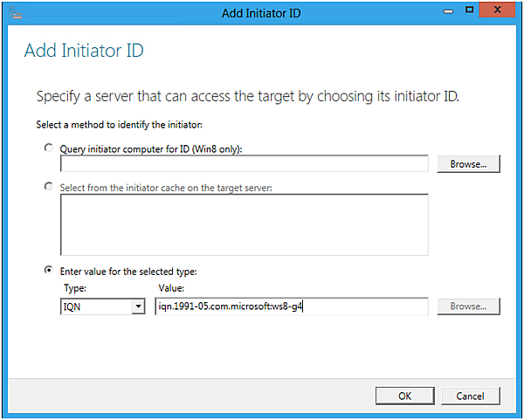Close the Add Initiator ID dialog

500,10
